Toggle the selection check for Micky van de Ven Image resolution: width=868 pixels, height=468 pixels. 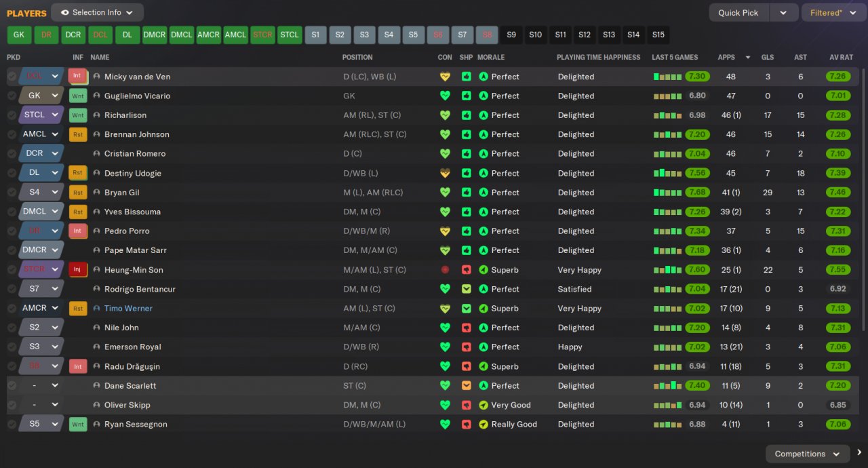(x=12, y=77)
